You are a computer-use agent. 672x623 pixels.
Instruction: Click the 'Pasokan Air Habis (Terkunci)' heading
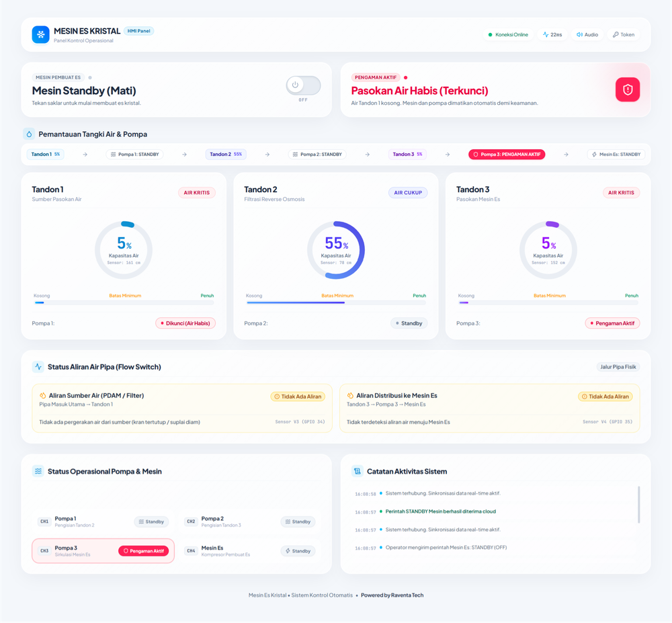click(419, 91)
